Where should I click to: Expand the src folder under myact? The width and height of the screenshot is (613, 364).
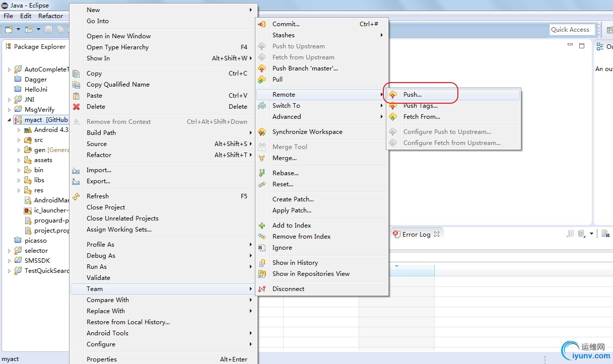coord(19,140)
